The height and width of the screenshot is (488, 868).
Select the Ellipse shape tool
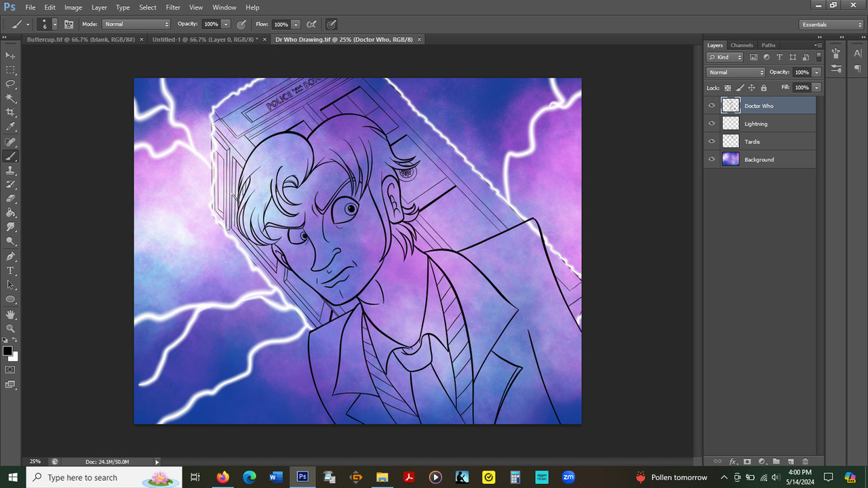10,300
